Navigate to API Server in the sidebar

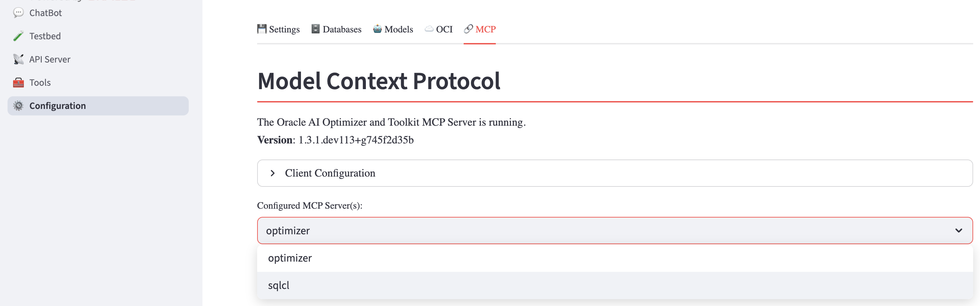coord(50,59)
